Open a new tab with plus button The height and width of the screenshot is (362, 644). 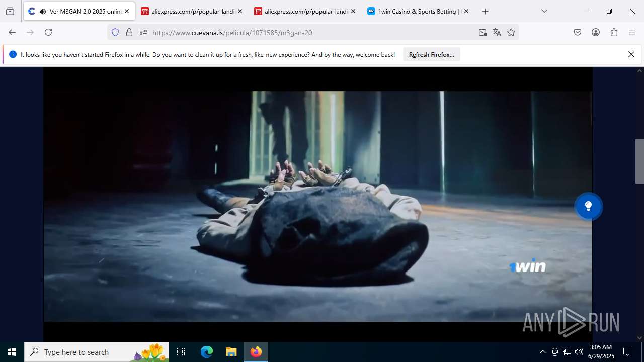tap(485, 11)
